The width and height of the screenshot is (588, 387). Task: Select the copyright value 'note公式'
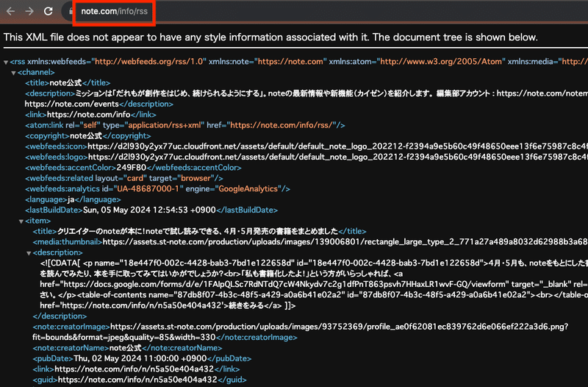click(86, 136)
